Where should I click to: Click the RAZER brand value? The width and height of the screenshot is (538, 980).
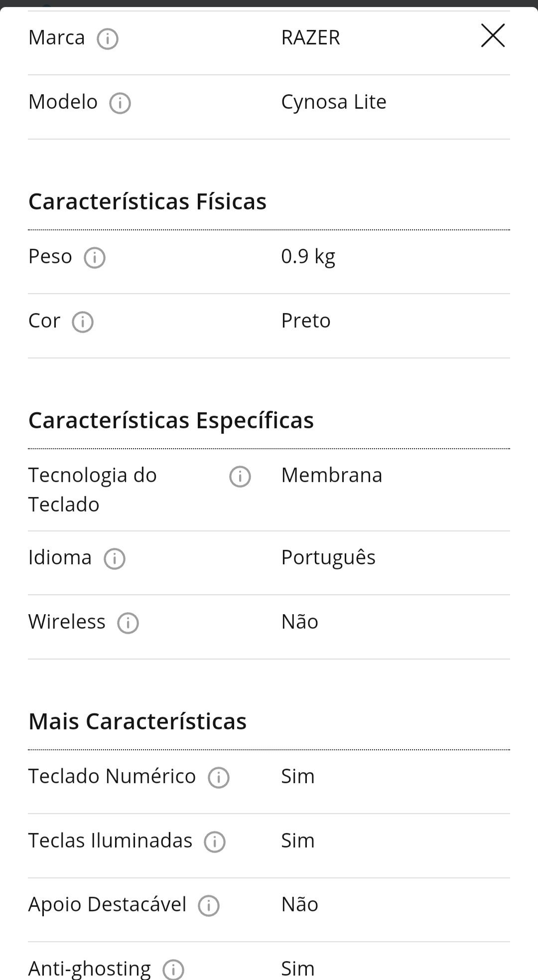pos(310,37)
